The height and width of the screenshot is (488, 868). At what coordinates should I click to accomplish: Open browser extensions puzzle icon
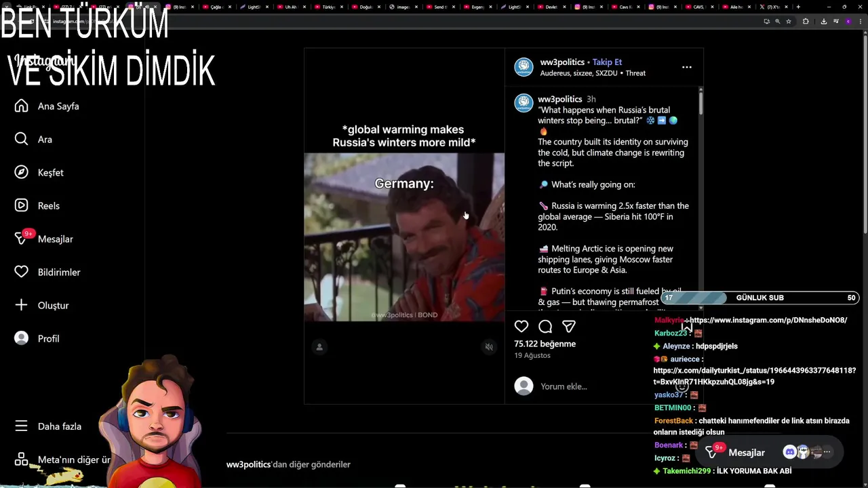[806, 22]
